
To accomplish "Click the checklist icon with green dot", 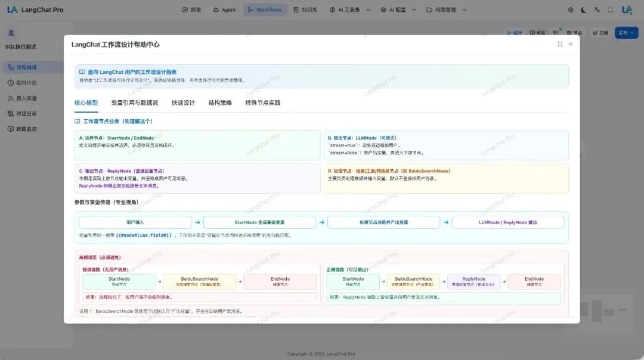I will tap(556, 32).
